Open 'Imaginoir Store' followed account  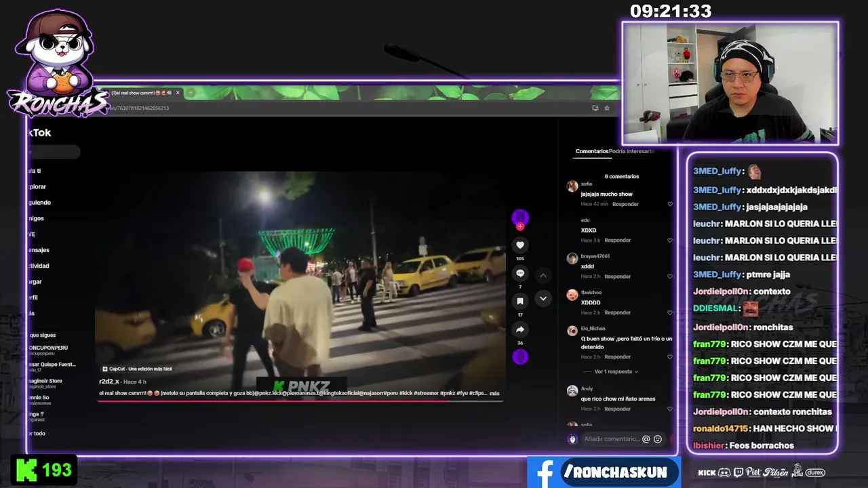[45, 383]
